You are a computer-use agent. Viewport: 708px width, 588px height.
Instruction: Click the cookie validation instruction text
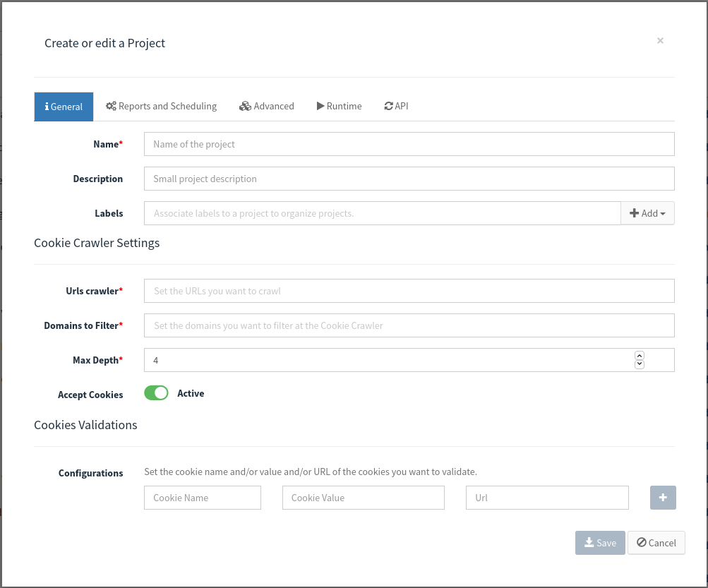coord(310,472)
